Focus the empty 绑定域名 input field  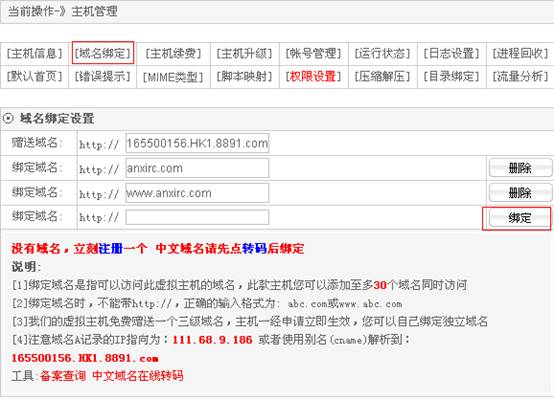(x=197, y=217)
